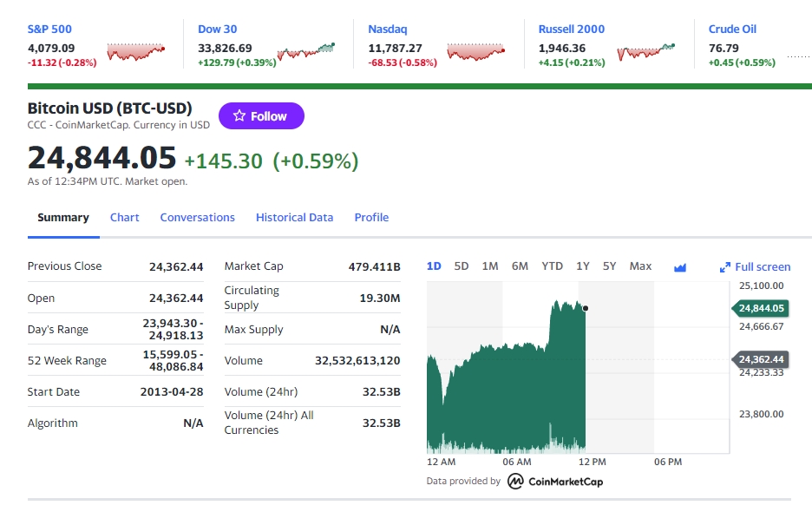This screenshot has height=525, width=812.
Task: Switch chart range to 1M
Action: [x=490, y=266]
